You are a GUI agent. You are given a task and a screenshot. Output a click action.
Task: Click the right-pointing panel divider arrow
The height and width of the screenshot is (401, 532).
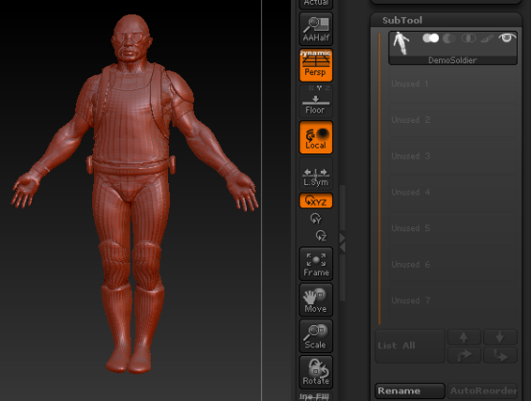342,238
